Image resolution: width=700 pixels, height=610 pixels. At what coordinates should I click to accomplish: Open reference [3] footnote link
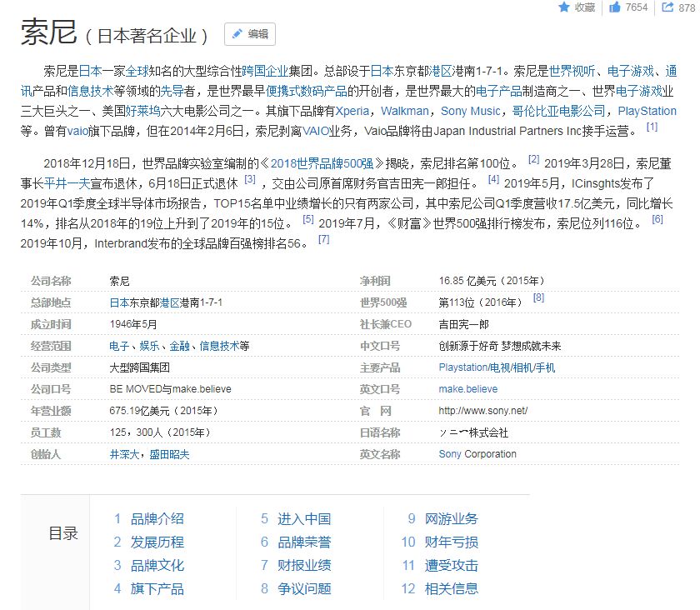(x=249, y=179)
